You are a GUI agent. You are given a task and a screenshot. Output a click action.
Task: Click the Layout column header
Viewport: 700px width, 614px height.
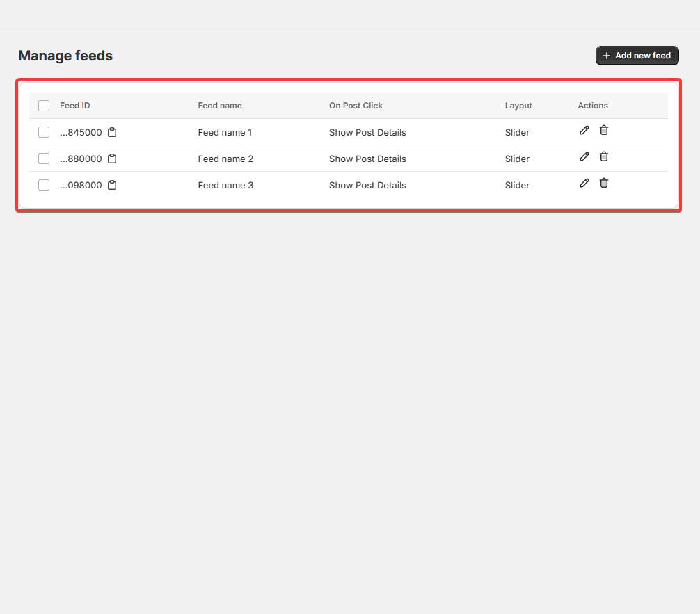coord(518,106)
